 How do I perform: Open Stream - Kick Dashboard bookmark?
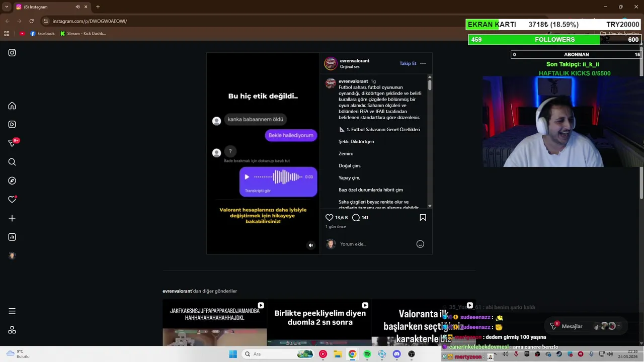(83, 34)
